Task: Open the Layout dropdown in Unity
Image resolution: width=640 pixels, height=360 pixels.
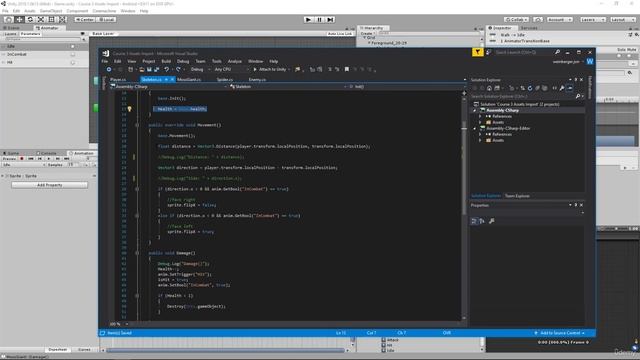Action: tap(622, 20)
